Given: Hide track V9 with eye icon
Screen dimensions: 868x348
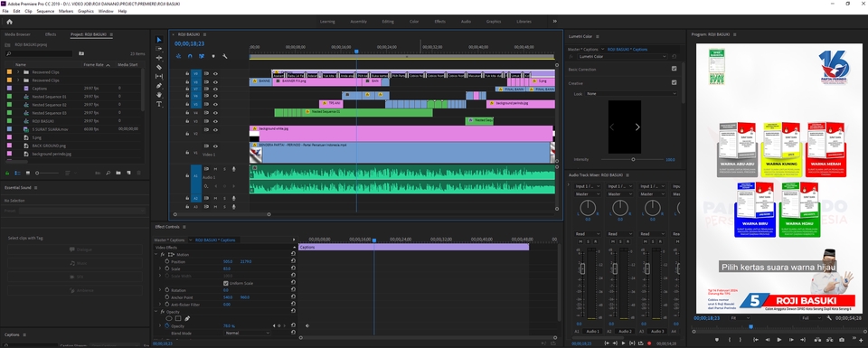Looking at the screenshot, I should [x=215, y=73].
